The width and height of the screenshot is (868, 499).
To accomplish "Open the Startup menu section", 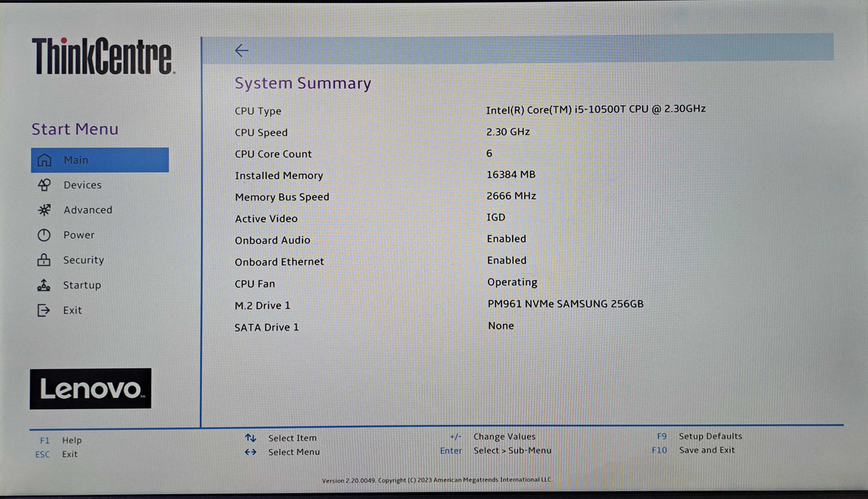I will pyautogui.click(x=82, y=285).
